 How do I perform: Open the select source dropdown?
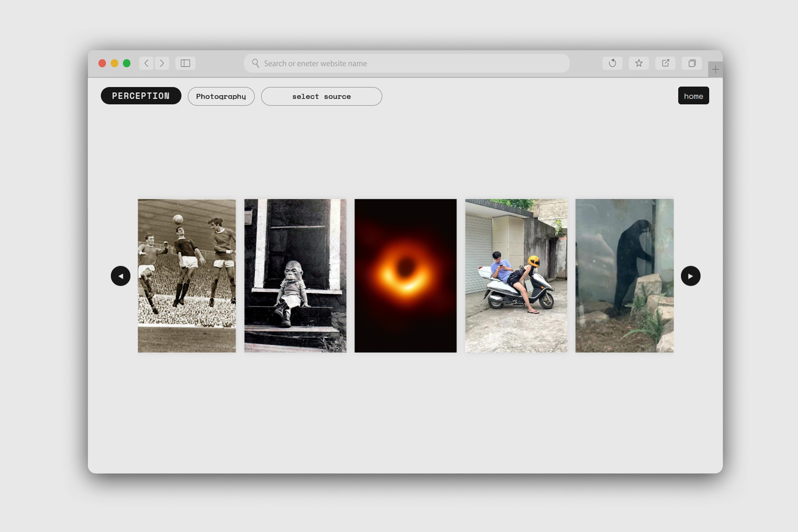click(x=321, y=96)
